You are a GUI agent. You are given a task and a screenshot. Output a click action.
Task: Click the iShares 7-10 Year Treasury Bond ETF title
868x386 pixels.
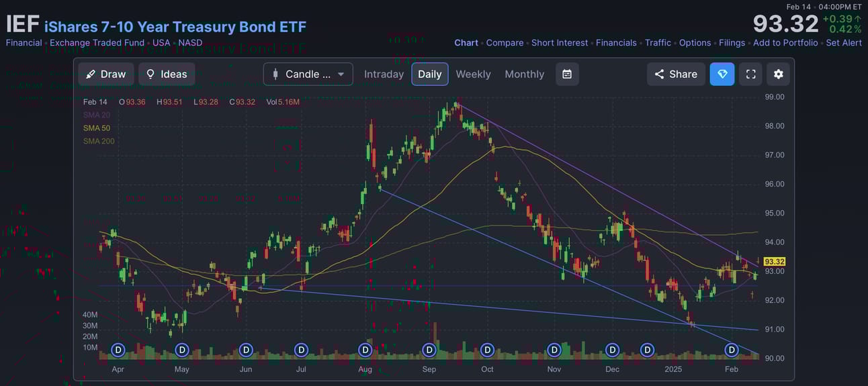tap(175, 27)
